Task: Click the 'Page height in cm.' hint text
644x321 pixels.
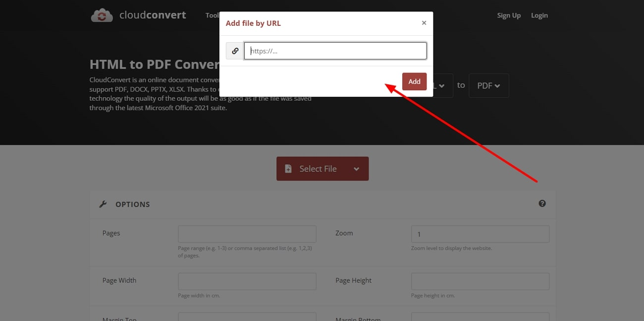Action: [433, 295]
